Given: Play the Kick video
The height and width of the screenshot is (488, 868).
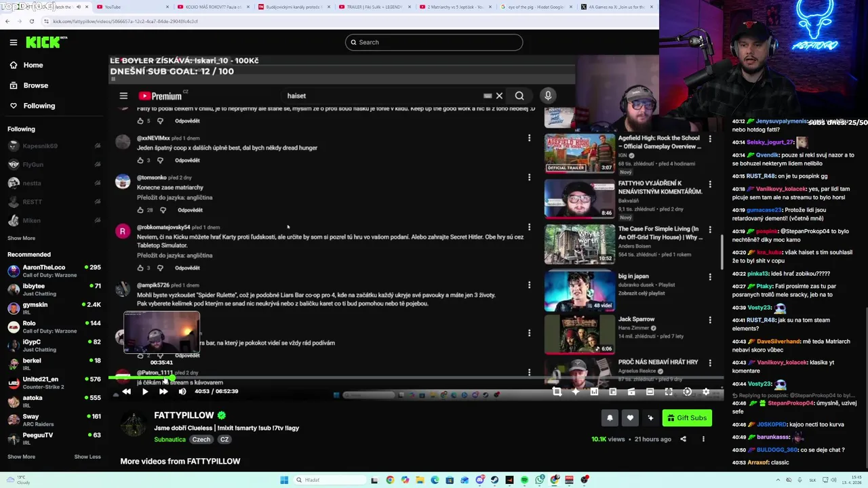Looking at the screenshot, I should pos(145,391).
